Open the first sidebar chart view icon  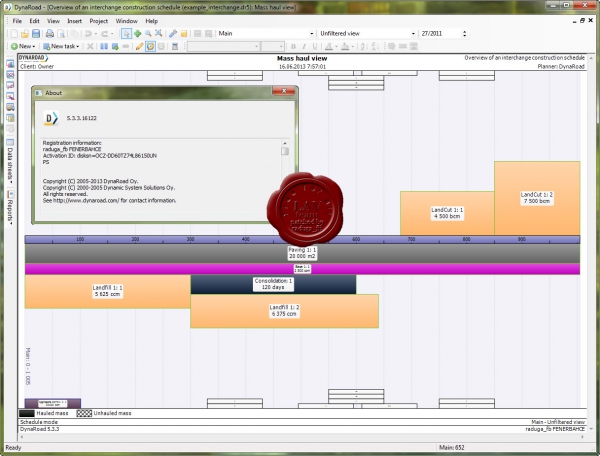[x=10, y=64]
